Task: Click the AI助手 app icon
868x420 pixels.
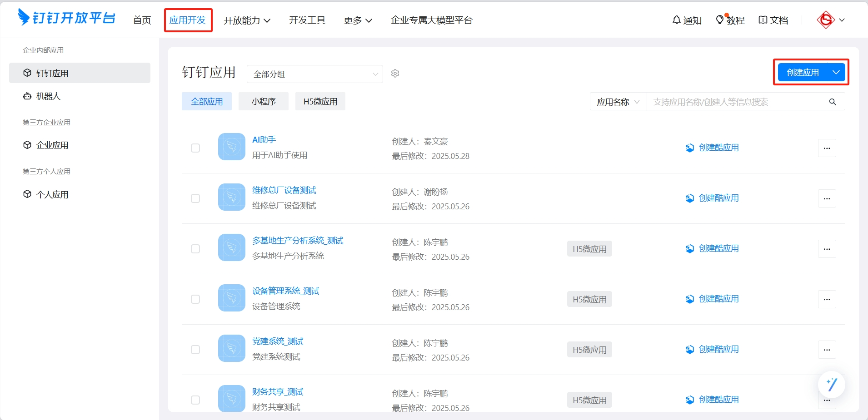Action: tap(232, 147)
